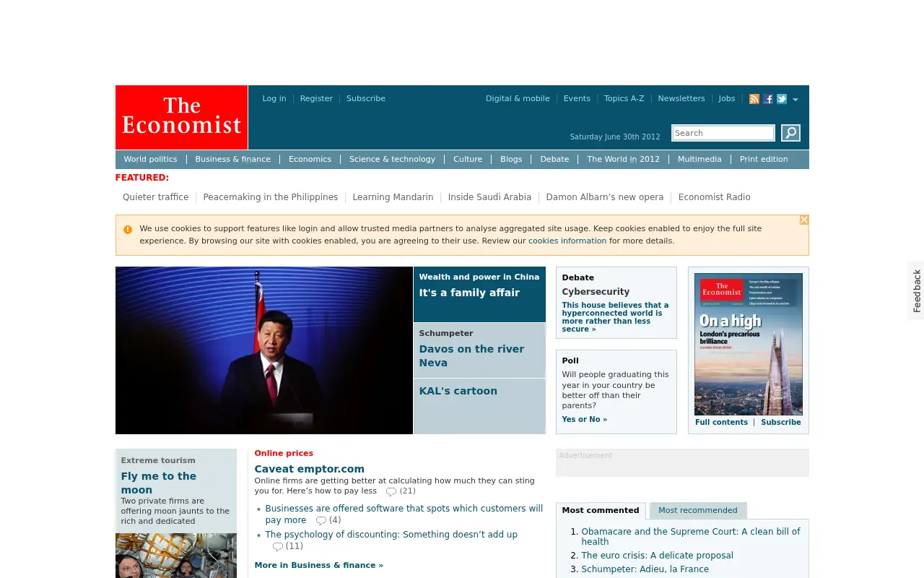
Task: Open the Business & finance menu
Action: (232, 159)
